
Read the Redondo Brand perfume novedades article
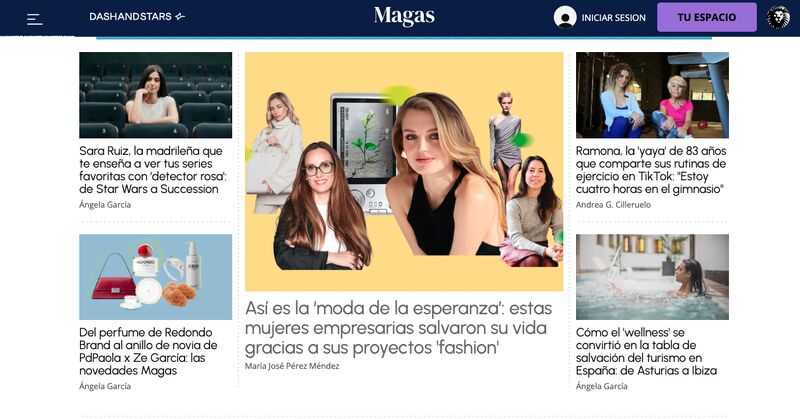pos(148,352)
